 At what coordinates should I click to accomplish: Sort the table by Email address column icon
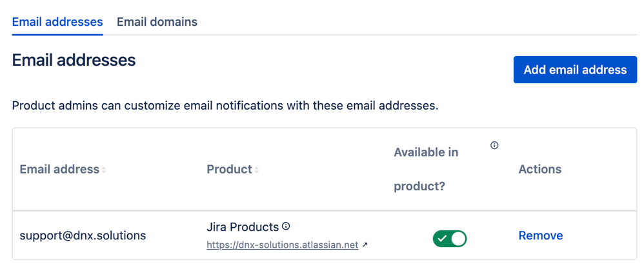tap(104, 170)
